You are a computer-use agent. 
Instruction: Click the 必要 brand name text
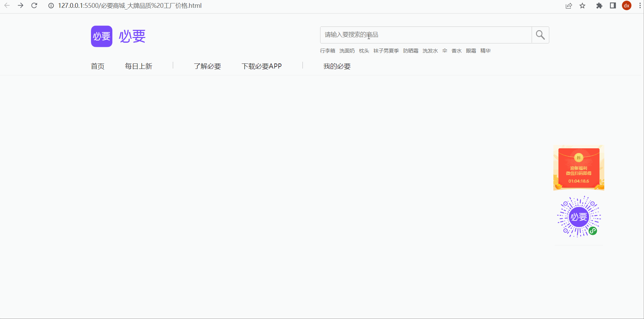coord(132,36)
